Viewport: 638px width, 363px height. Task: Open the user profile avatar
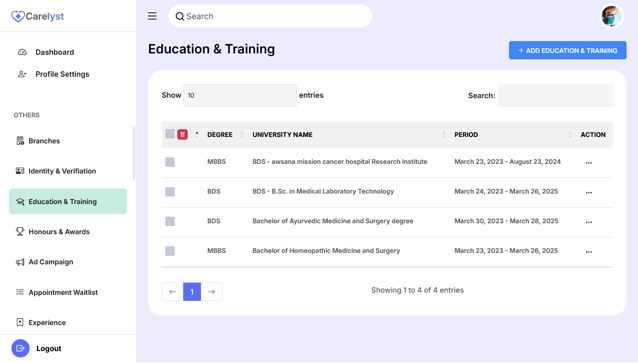coord(612,16)
